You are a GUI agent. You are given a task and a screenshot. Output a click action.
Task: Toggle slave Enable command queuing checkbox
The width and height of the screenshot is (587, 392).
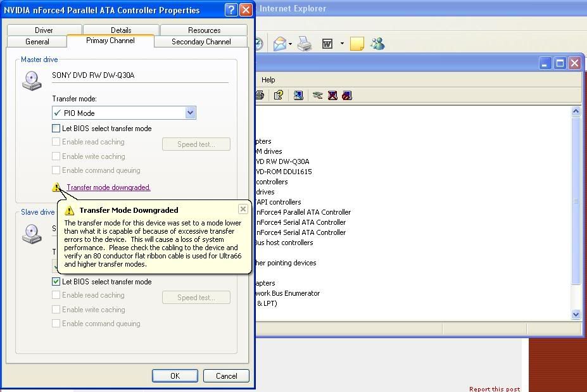click(56, 324)
